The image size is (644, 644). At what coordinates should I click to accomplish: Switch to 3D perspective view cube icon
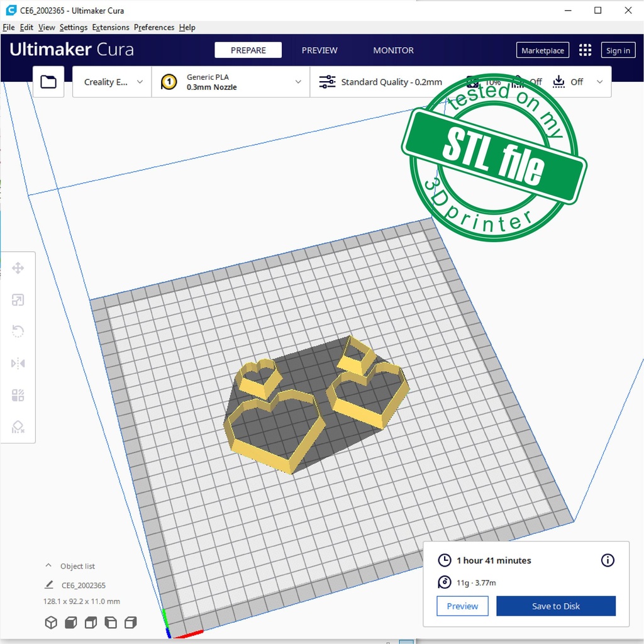pos(51,623)
